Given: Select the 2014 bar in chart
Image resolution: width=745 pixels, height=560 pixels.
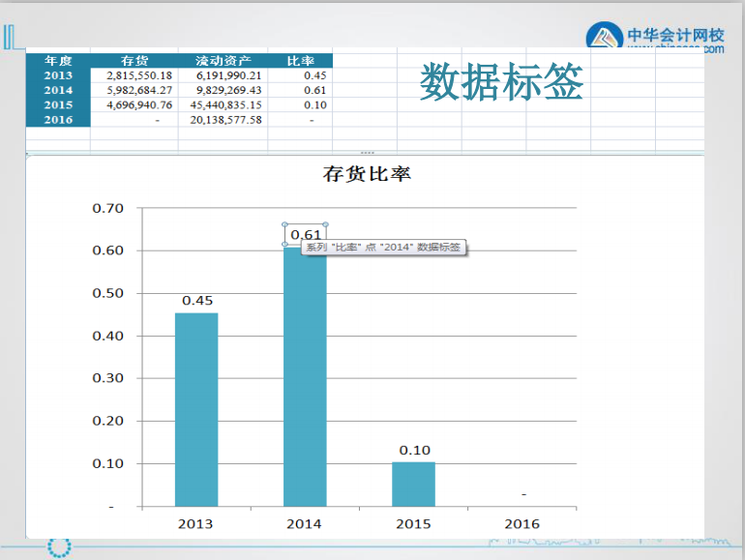Looking at the screenshot, I should [x=305, y=376].
